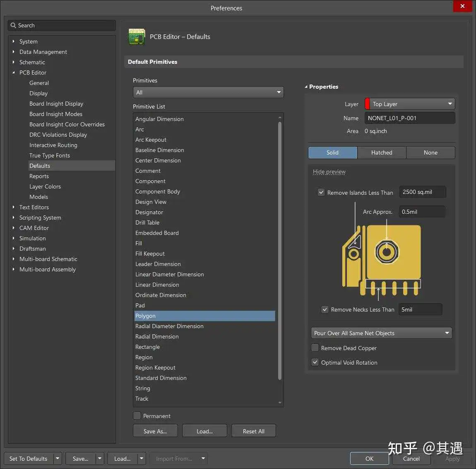Expand the Data Management tree node
Screen dimensions: 476x469
tap(13, 52)
